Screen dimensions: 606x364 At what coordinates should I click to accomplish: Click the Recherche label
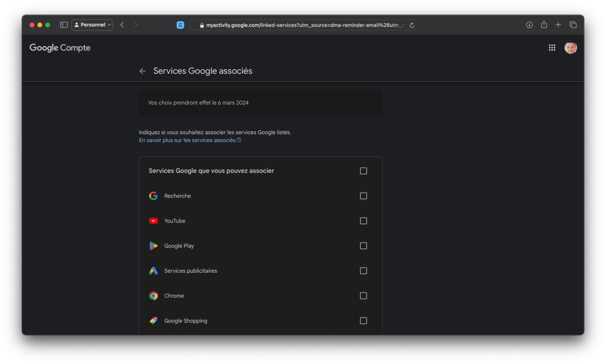coord(177,196)
